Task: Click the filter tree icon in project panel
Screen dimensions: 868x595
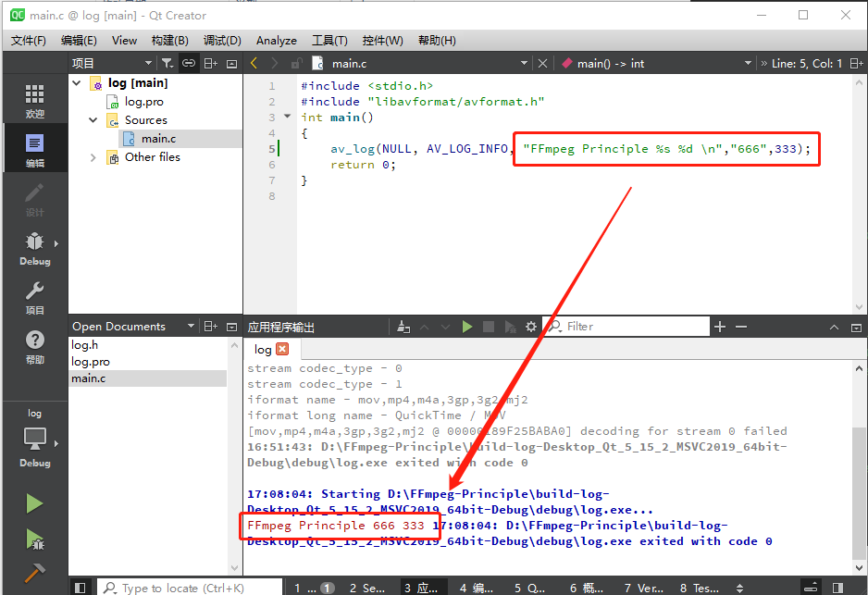Action: [166, 63]
